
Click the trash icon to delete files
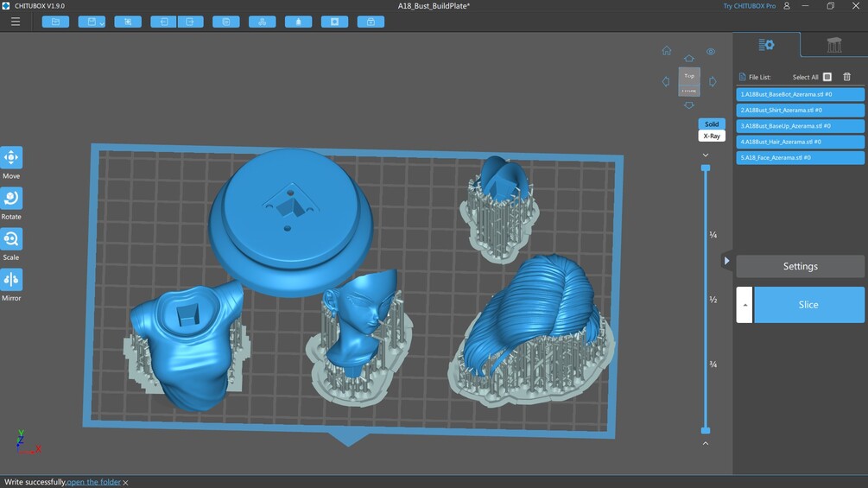pyautogui.click(x=846, y=77)
